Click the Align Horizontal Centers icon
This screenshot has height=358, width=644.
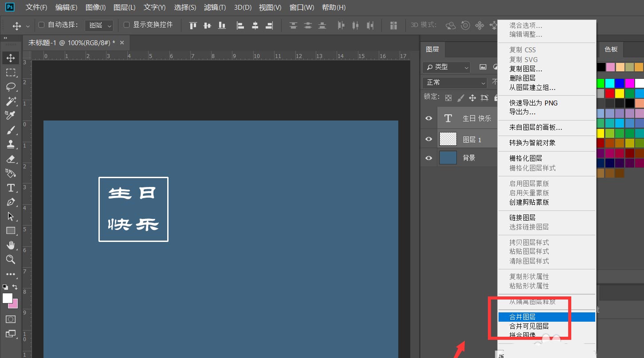(x=255, y=25)
